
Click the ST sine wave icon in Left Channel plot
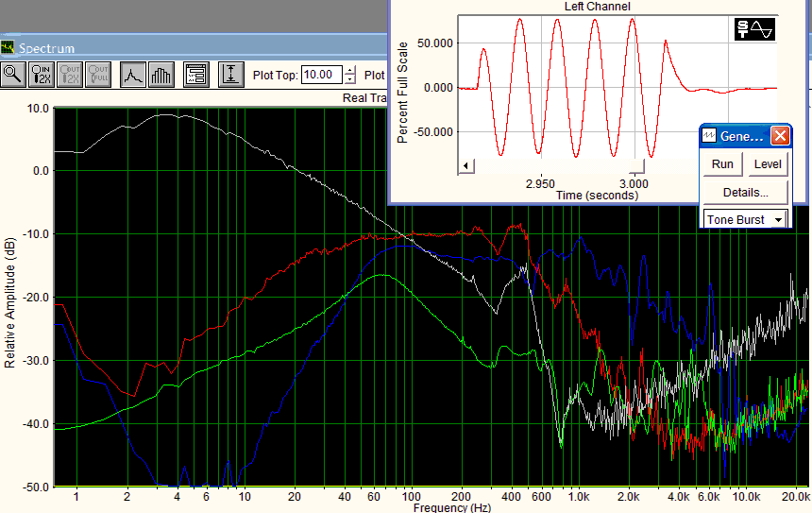tap(755, 29)
